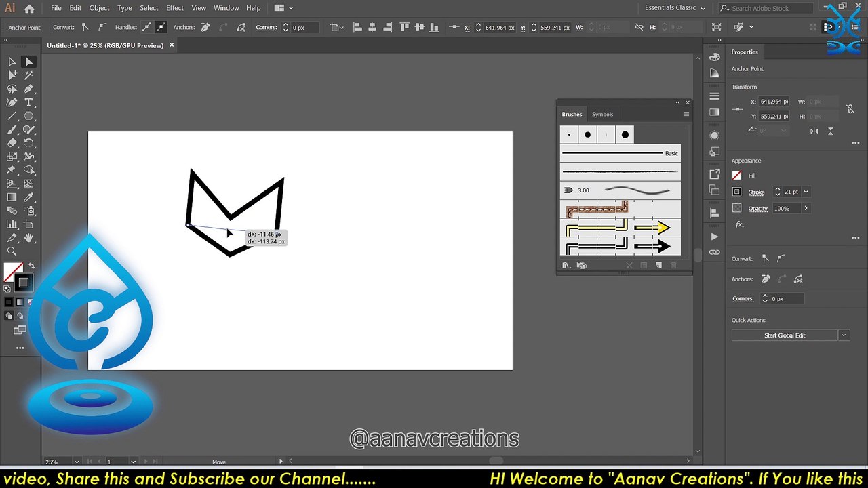The width and height of the screenshot is (868, 488).
Task: Click convert to smooth in Properties panel
Action: [x=781, y=258]
